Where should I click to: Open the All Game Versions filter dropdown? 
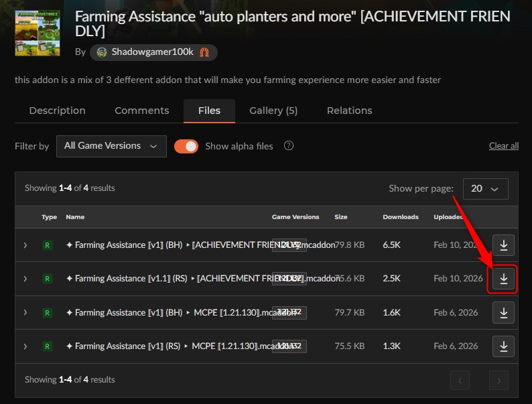[111, 146]
